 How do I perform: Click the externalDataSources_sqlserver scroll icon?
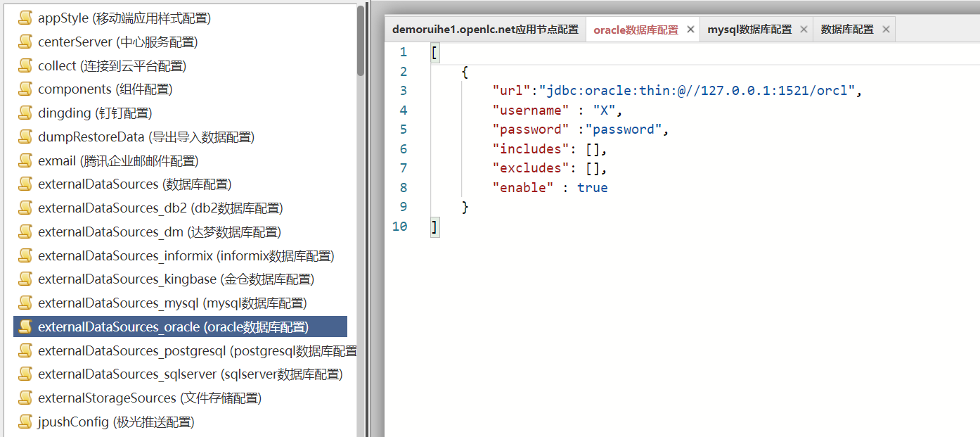point(25,374)
